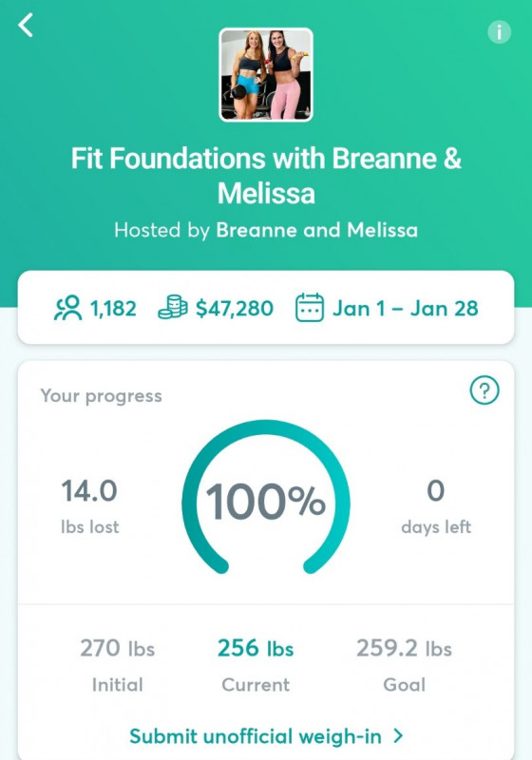Tap the back arrow icon

(26, 26)
